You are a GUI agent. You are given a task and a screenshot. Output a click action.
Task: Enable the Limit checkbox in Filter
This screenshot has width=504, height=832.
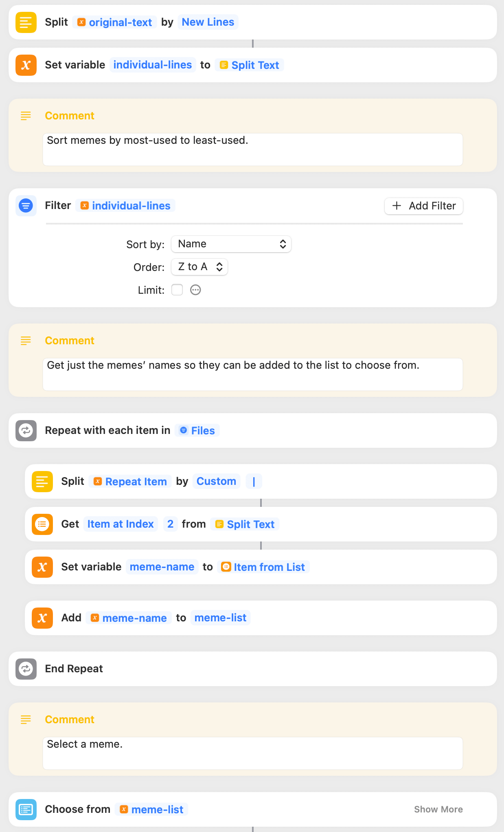[177, 290]
